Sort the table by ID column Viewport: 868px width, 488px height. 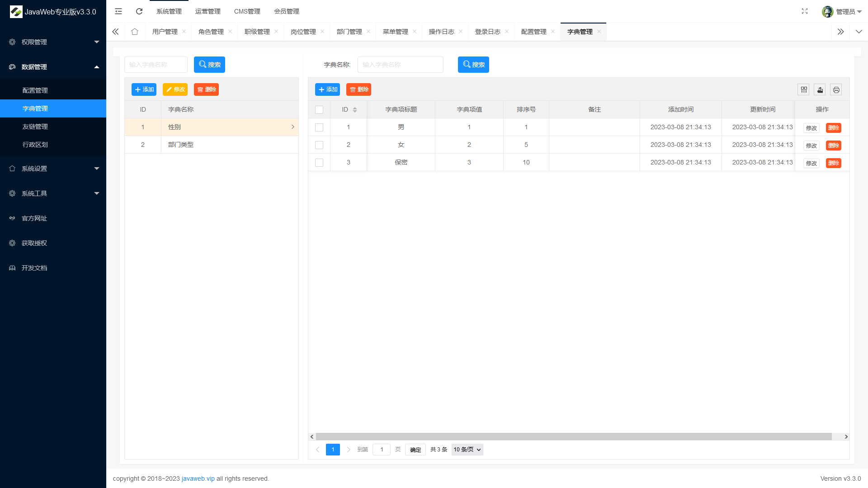pyautogui.click(x=355, y=110)
